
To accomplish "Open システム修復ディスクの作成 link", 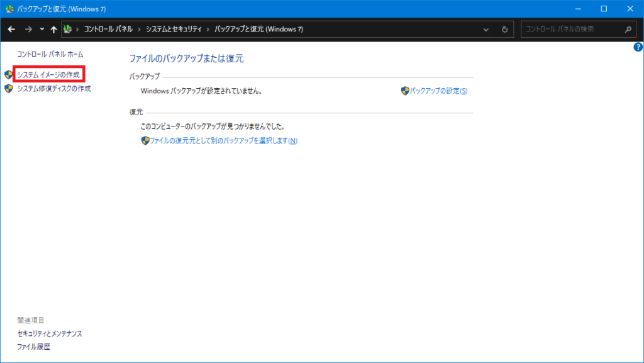I will (54, 89).
